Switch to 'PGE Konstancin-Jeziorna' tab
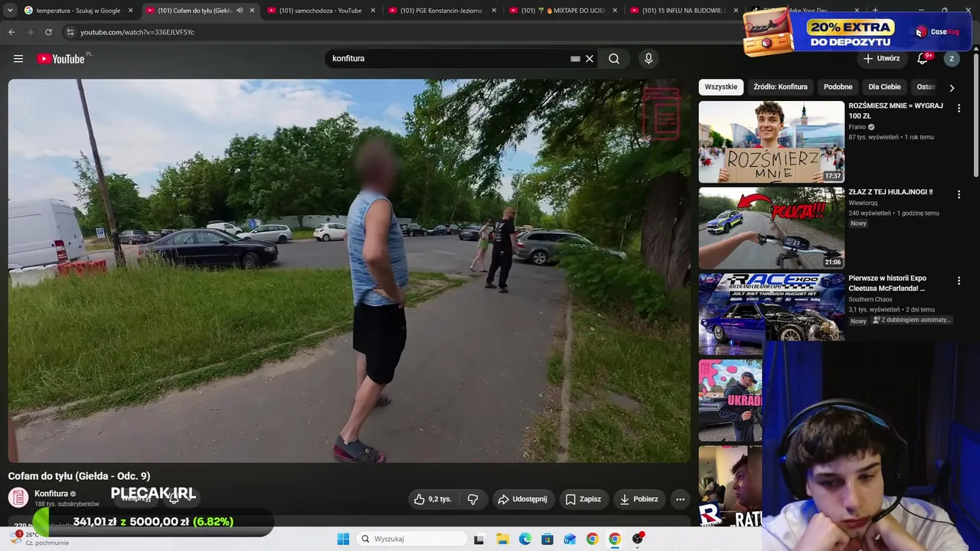Viewport: 980px width, 551px height. click(x=441, y=11)
